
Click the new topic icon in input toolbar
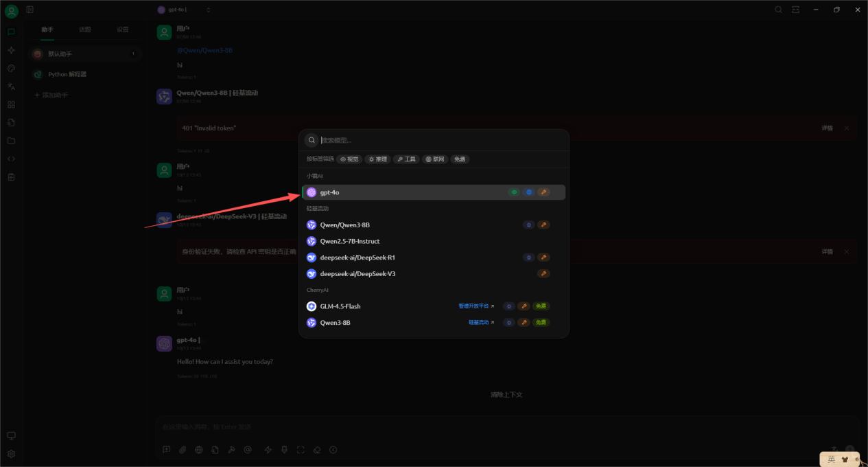(167, 450)
